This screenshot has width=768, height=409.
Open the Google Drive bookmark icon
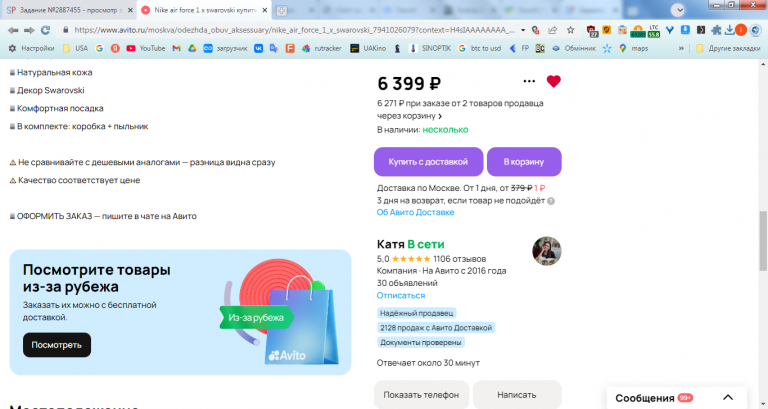[x=192, y=48]
